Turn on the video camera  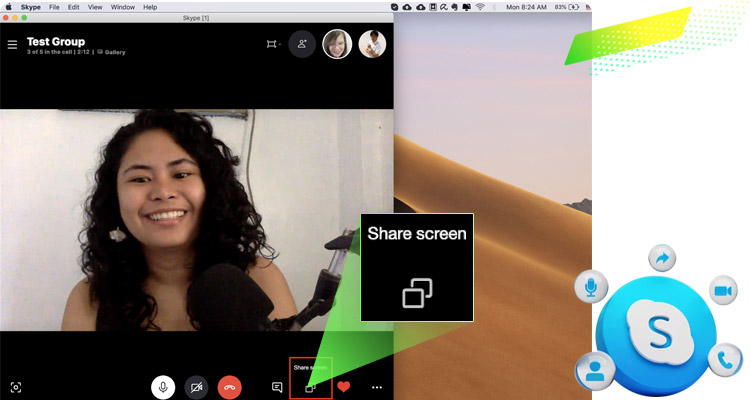196,387
